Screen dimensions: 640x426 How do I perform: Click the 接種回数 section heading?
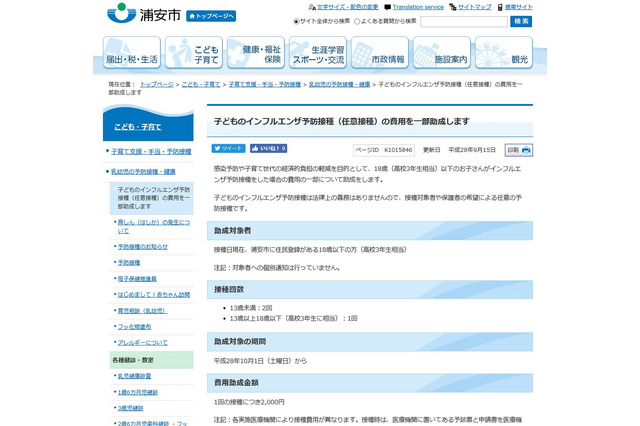pos(370,289)
